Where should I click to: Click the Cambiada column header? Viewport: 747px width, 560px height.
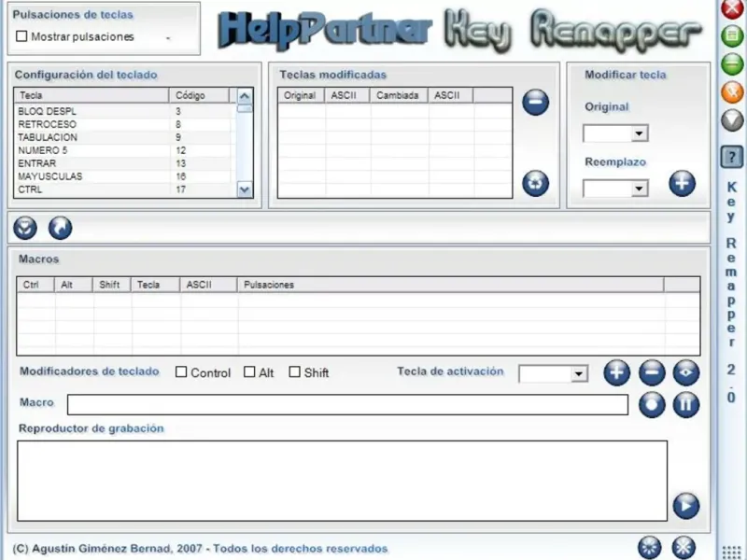tap(399, 95)
